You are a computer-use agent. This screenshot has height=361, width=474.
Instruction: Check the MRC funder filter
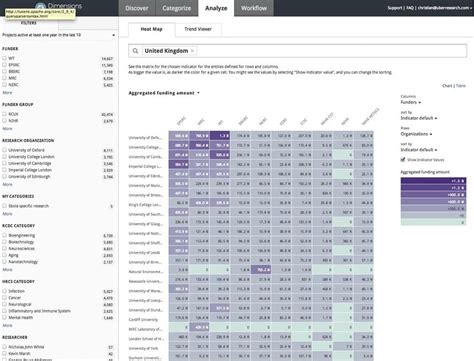point(4,78)
